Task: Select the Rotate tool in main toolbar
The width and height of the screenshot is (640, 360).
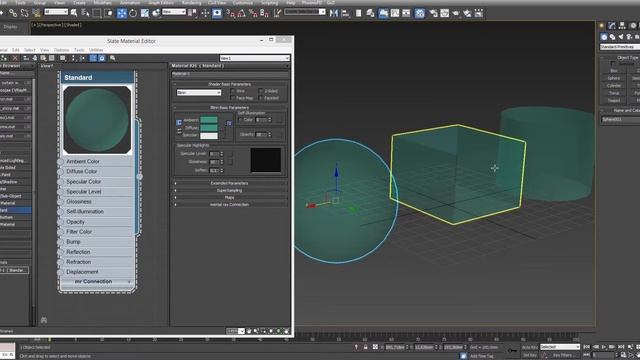Action: click(x=133, y=13)
